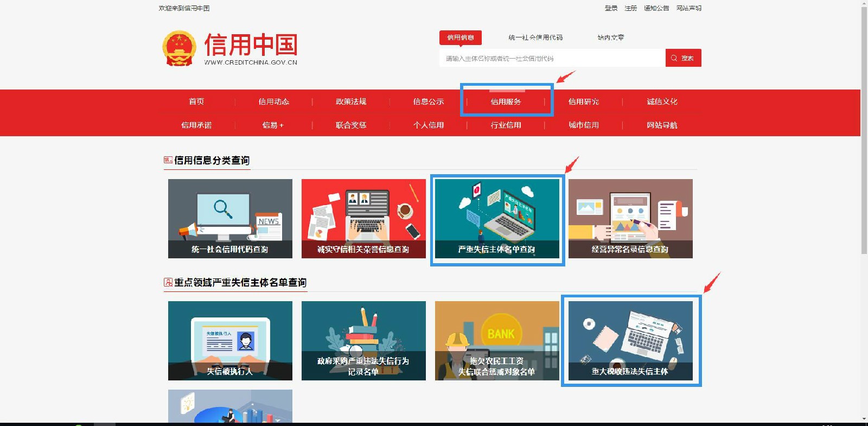Click the search input field
This screenshot has width=868, height=426.
tap(552, 58)
